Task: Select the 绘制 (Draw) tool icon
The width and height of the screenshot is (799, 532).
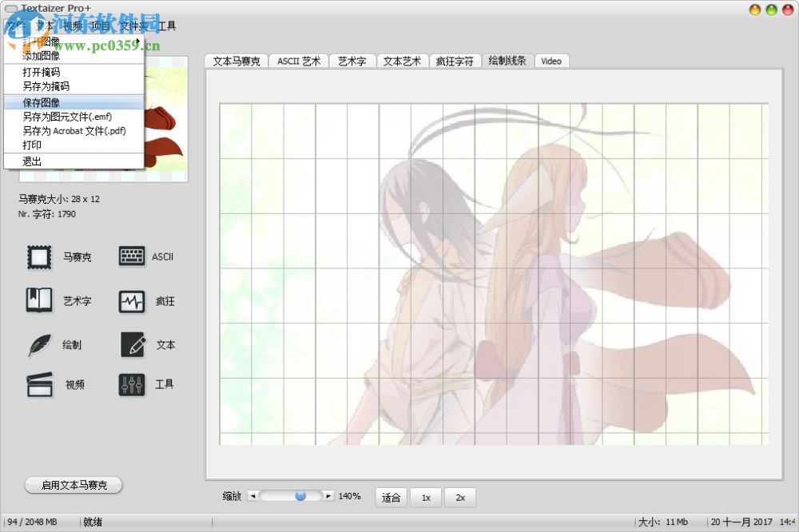Action: 38,344
